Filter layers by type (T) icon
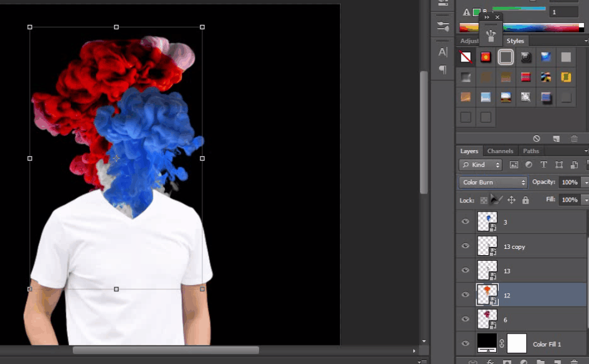 tap(544, 165)
